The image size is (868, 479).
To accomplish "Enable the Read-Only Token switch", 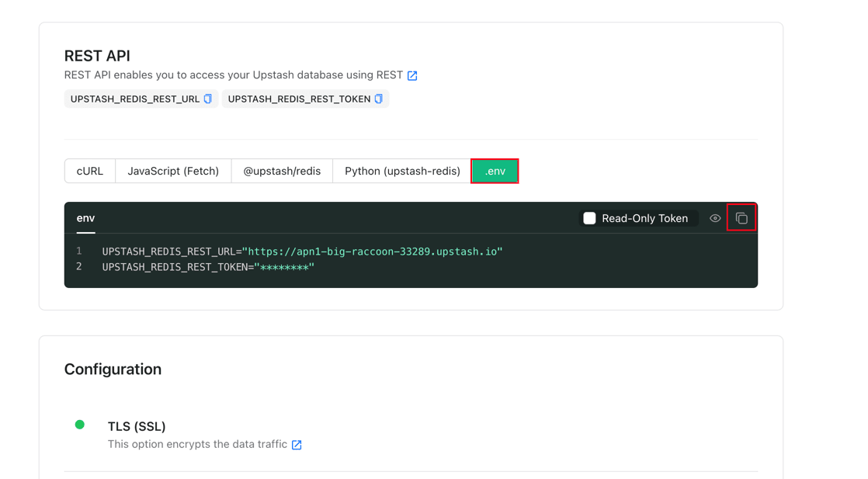I will (x=589, y=218).
